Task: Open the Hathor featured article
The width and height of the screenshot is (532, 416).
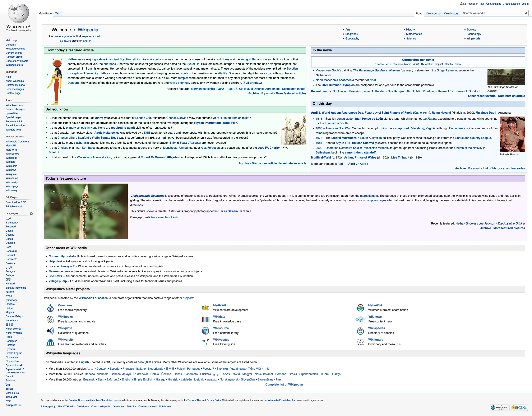Action: point(72,59)
